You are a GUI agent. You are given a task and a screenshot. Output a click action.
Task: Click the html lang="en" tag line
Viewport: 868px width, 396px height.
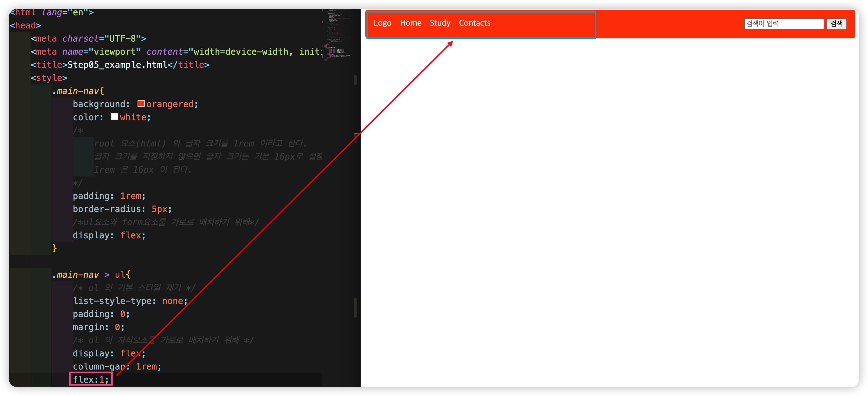(52, 12)
